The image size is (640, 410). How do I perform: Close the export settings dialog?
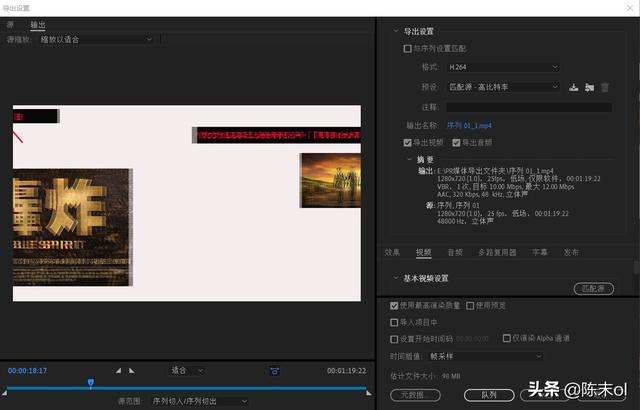point(630,8)
